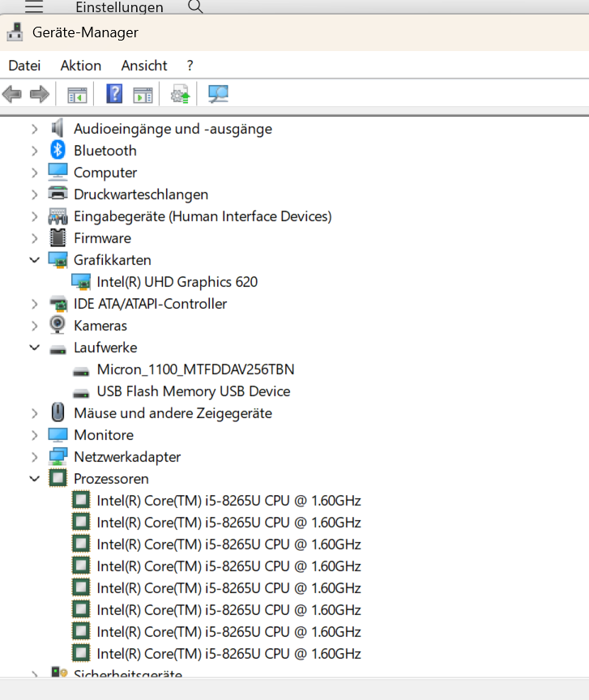Select the first i5-8265U processor entry
Viewport: 589px width, 700px height.
click(x=228, y=501)
